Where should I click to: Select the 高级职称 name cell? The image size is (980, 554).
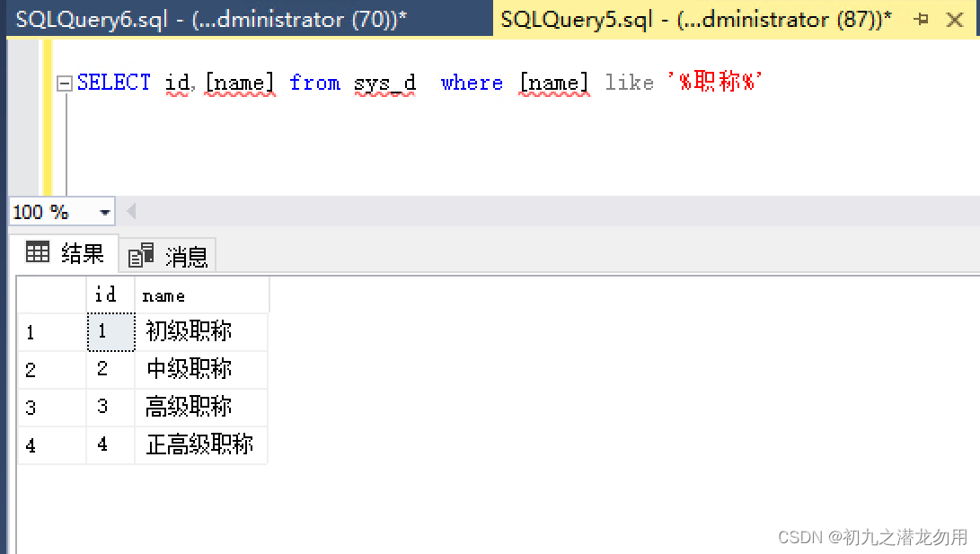pos(201,408)
